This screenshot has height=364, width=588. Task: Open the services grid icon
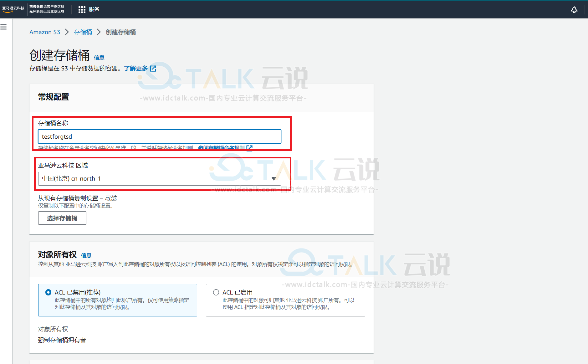(x=82, y=10)
